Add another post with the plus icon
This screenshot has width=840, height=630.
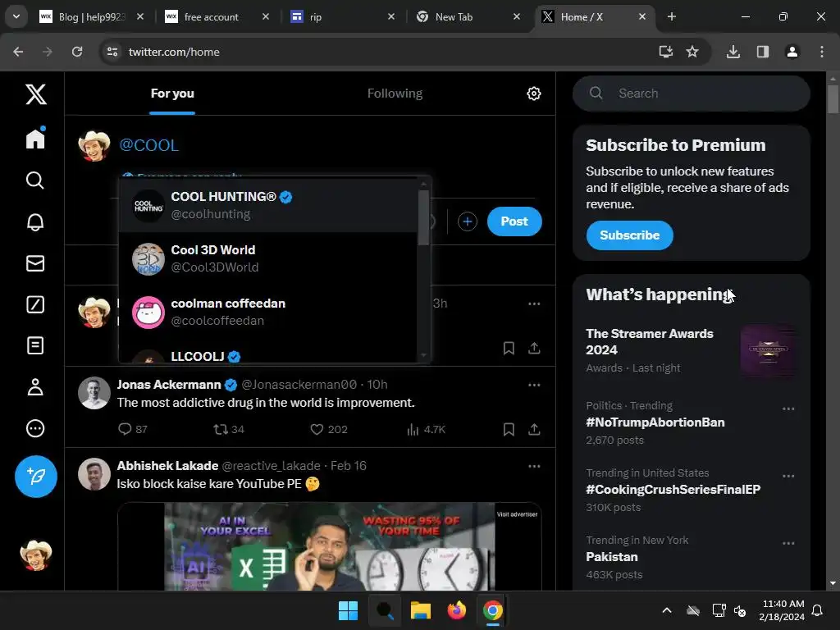click(467, 221)
